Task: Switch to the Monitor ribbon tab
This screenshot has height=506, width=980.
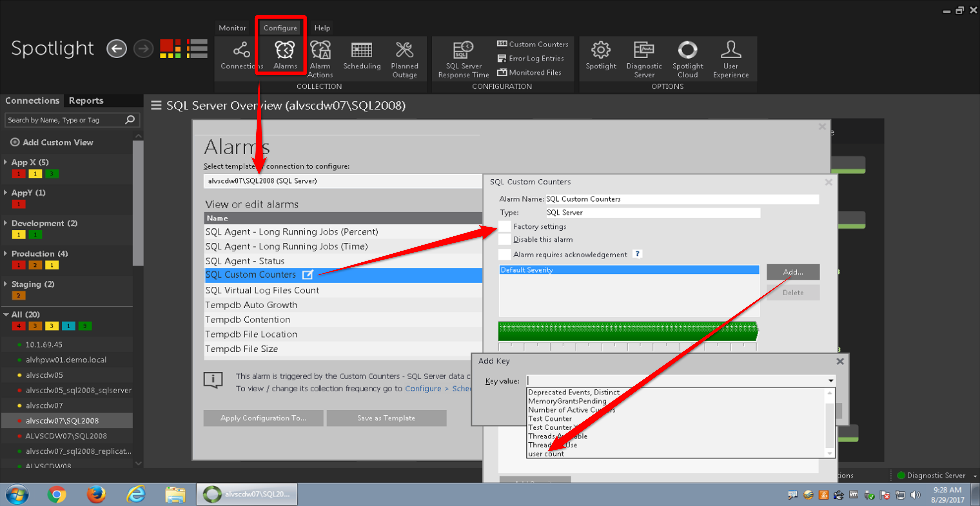Action: coord(232,28)
